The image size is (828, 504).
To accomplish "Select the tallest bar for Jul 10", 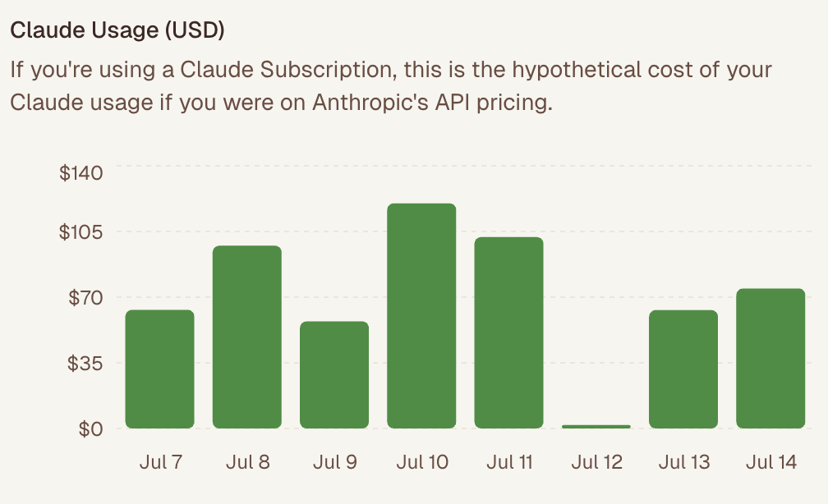I will (x=421, y=315).
